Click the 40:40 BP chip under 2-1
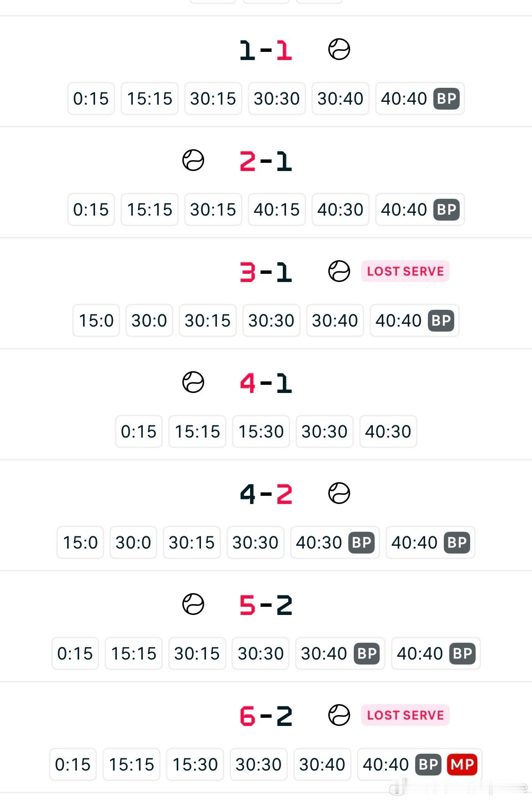 click(x=420, y=209)
